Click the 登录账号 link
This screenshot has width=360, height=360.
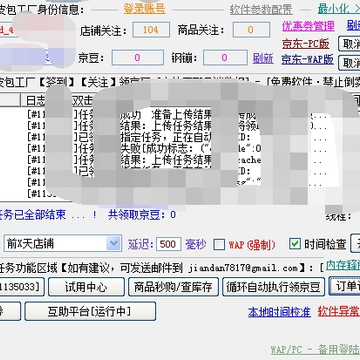coord(144,9)
